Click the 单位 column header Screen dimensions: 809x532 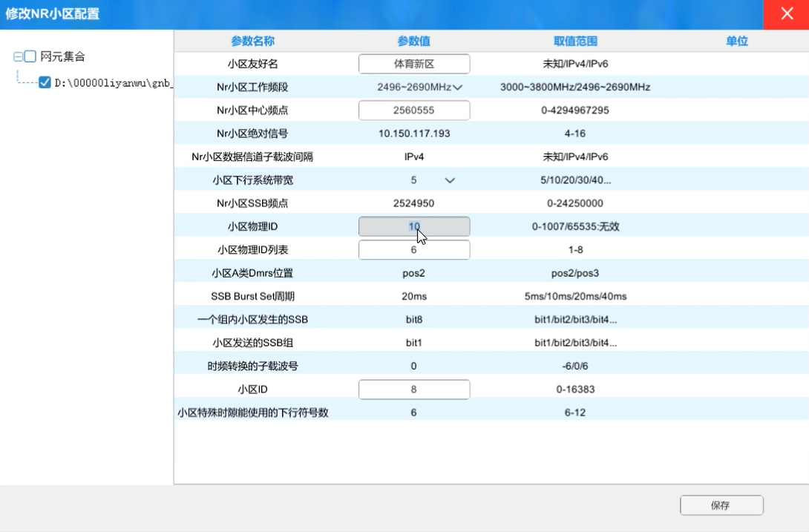coord(737,42)
